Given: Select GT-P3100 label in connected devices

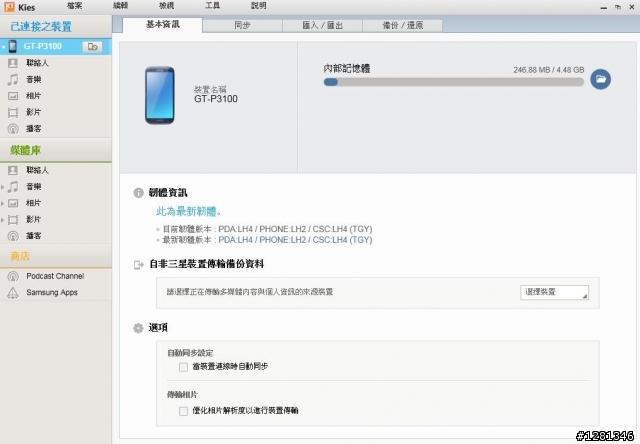Looking at the screenshot, I should pos(42,47).
